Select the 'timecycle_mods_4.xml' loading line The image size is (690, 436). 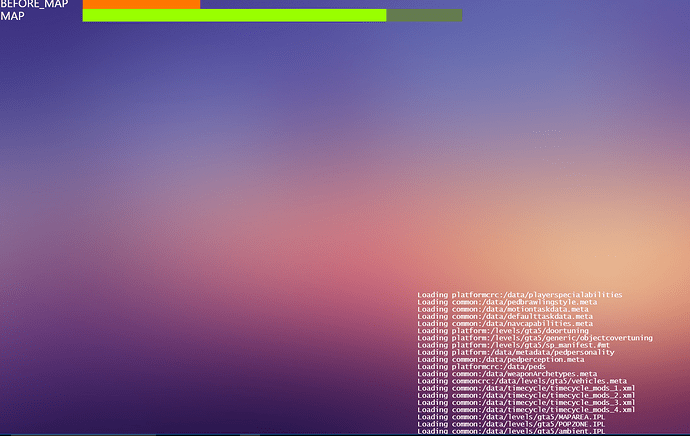(526, 410)
